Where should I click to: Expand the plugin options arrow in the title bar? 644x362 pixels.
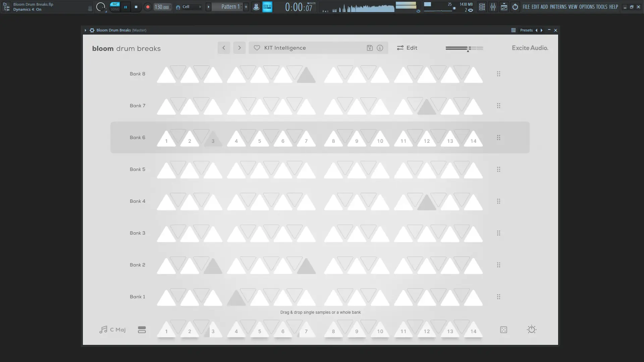[x=86, y=30]
